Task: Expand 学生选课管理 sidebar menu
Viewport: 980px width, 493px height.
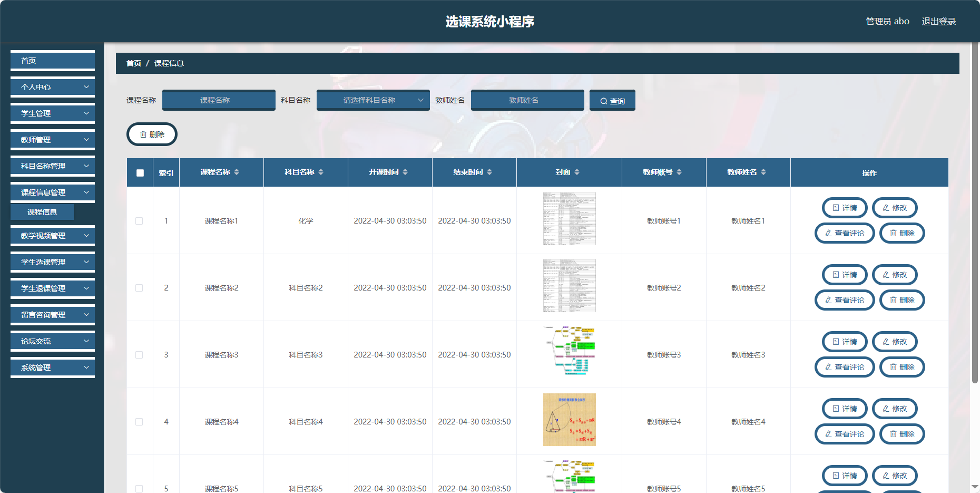Action: click(x=53, y=262)
